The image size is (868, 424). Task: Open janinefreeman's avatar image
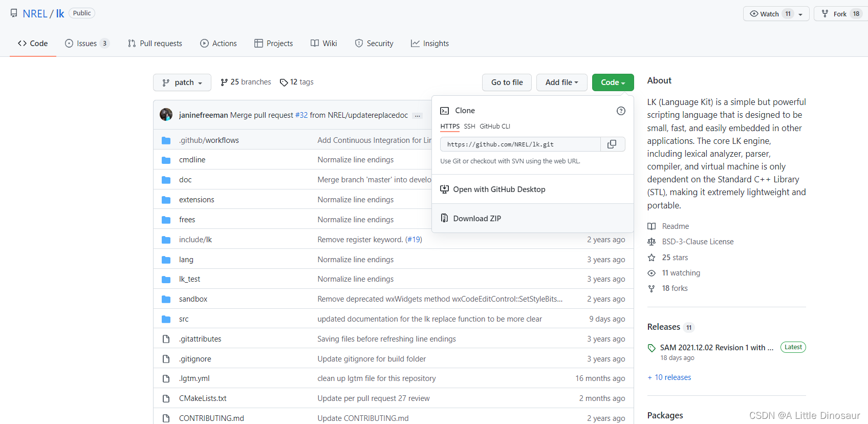click(166, 115)
